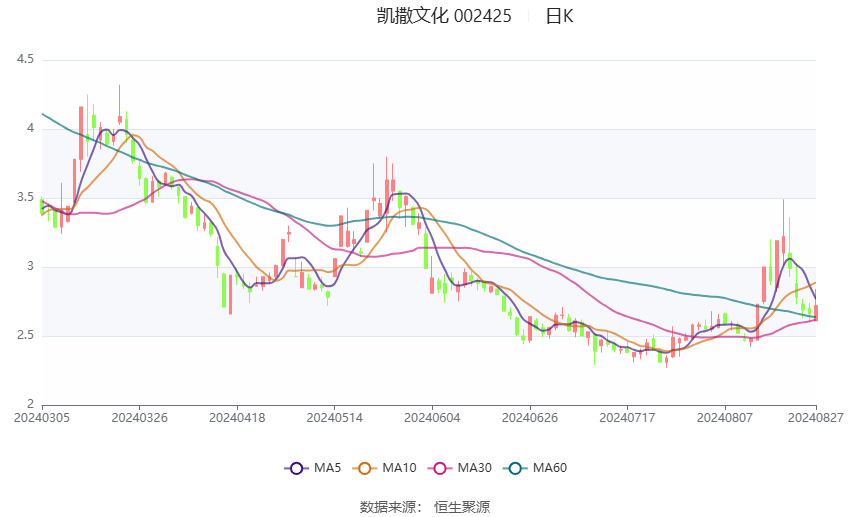The height and width of the screenshot is (517, 850).
Task: Toggle the MA60 legend series
Action: tap(535, 468)
